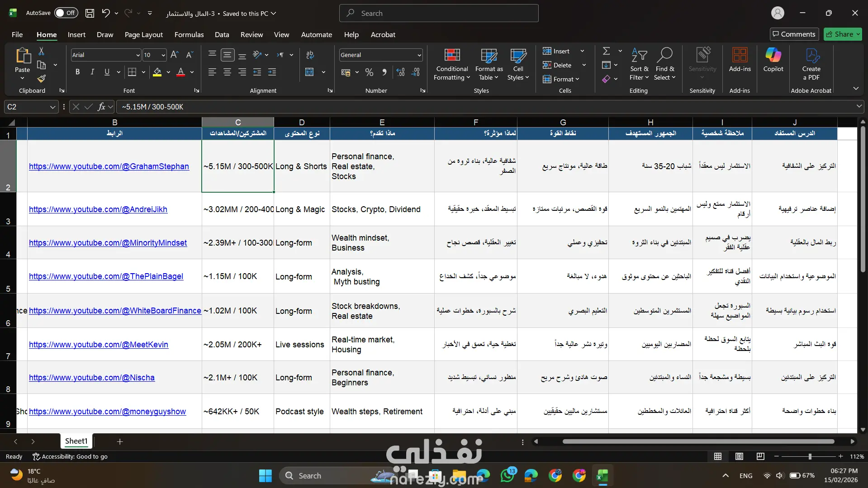Increase font size with the larger A icon
This screenshot has width=868, height=488.
(175, 55)
